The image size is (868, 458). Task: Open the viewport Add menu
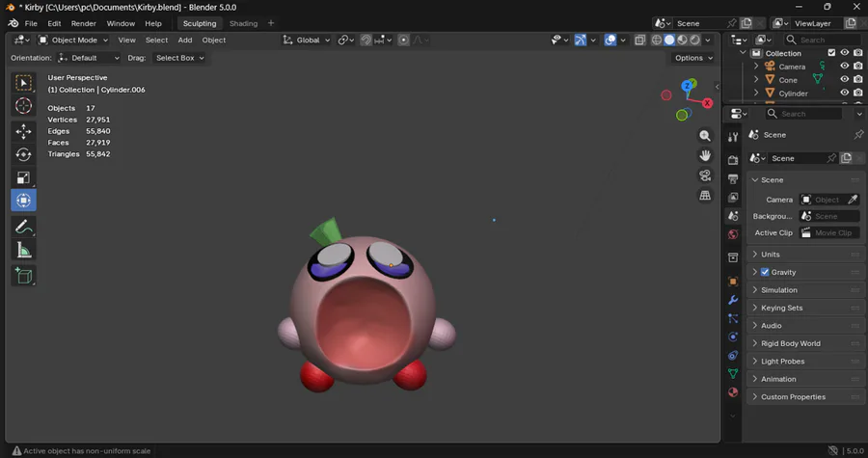tap(185, 40)
